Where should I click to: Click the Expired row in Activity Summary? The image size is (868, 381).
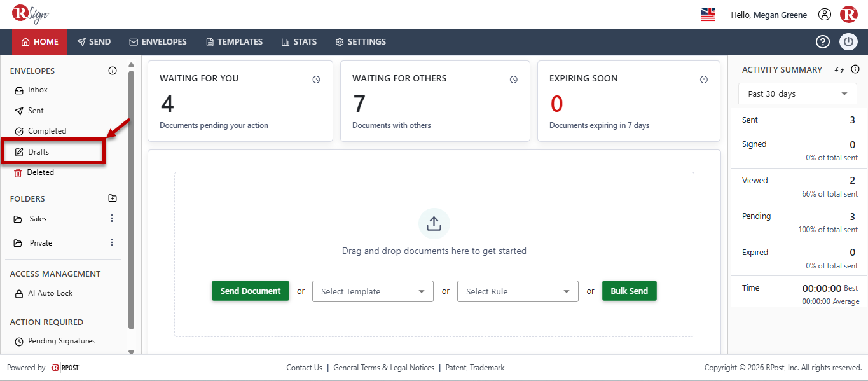click(799, 258)
